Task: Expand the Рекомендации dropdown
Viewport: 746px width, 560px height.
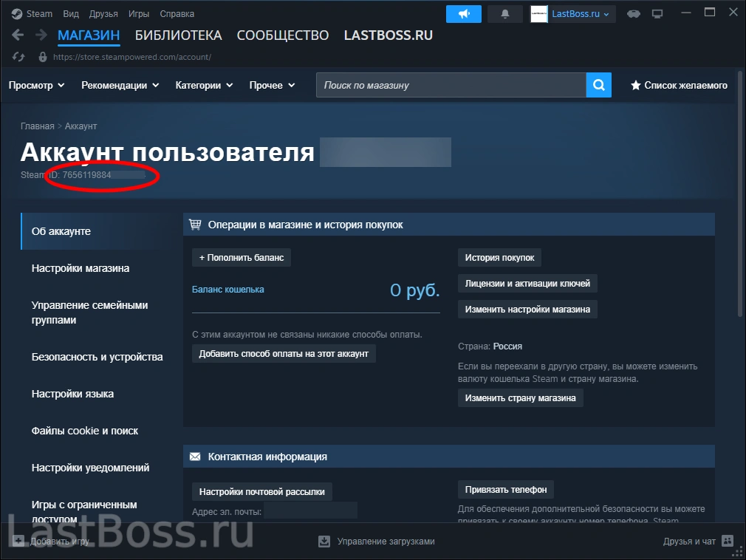Action: point(120,86)
